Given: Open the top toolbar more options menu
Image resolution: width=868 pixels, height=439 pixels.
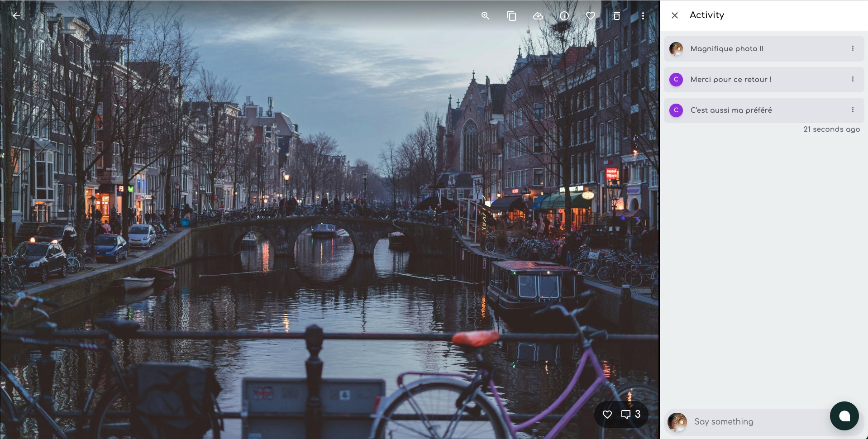Looking at the screenshot, I should pyautogui.click(x=643, y=16).
